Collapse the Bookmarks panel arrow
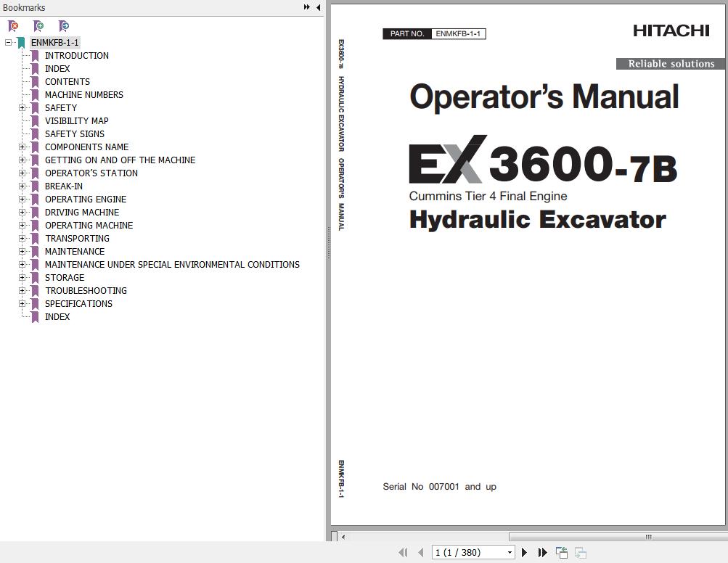The height and width of the screenshot is (563, 728). point(319,7)
